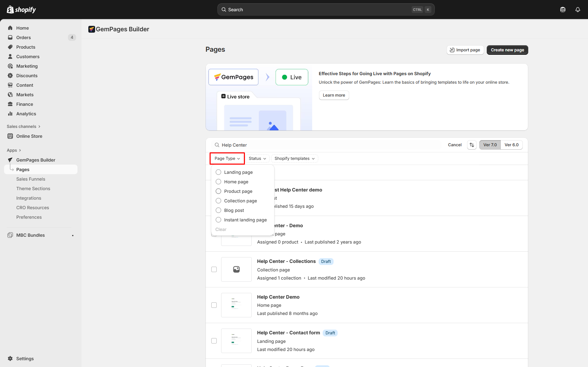Screen dimensions: 588x367
Task: Click the sort pages arrows icon
Action: [x=471, y=145]
